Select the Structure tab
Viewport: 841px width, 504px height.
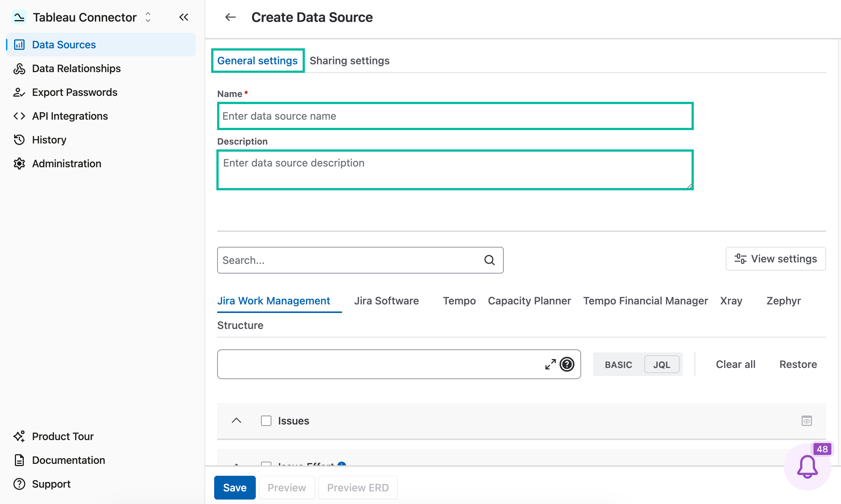click(x=240, y=325)
